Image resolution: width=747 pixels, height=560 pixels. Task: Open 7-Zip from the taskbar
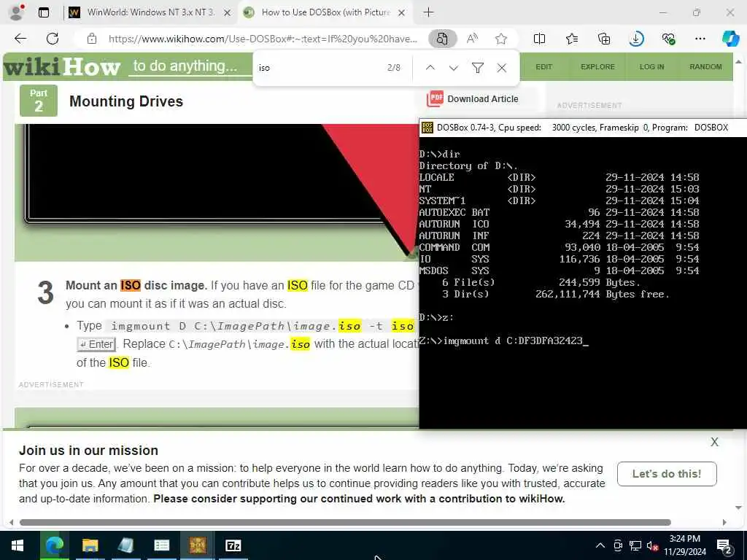[x=233, y=545]
